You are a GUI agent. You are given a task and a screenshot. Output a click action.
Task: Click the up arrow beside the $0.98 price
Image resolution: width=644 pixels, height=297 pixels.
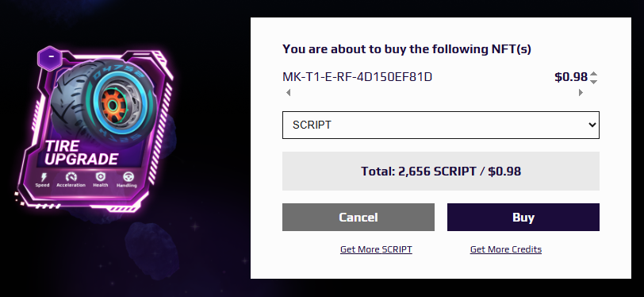click(x=593, y=74)
